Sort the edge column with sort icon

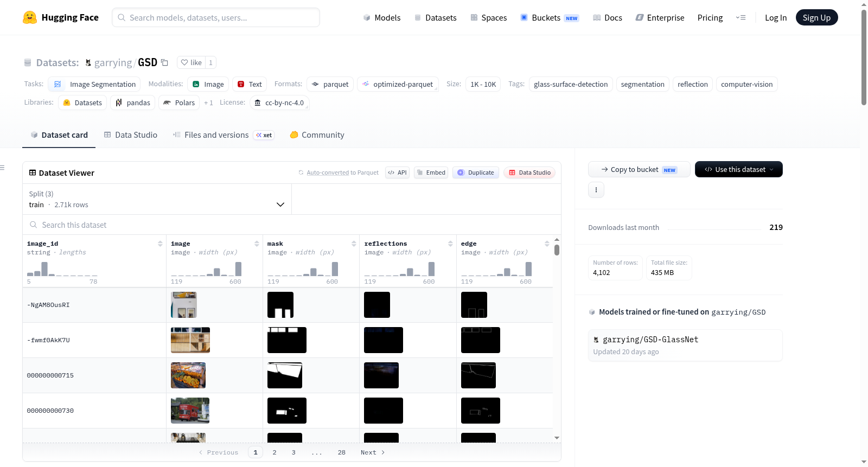[x=547, y=244]
